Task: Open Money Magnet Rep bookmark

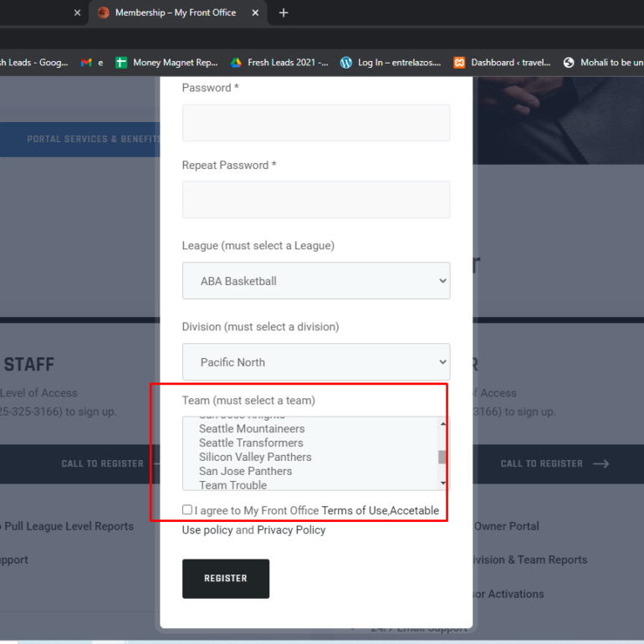Action: coord(166,63)
